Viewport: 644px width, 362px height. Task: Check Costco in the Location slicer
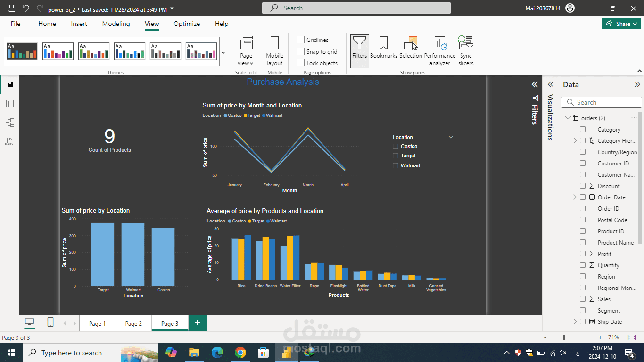(396, 146)
